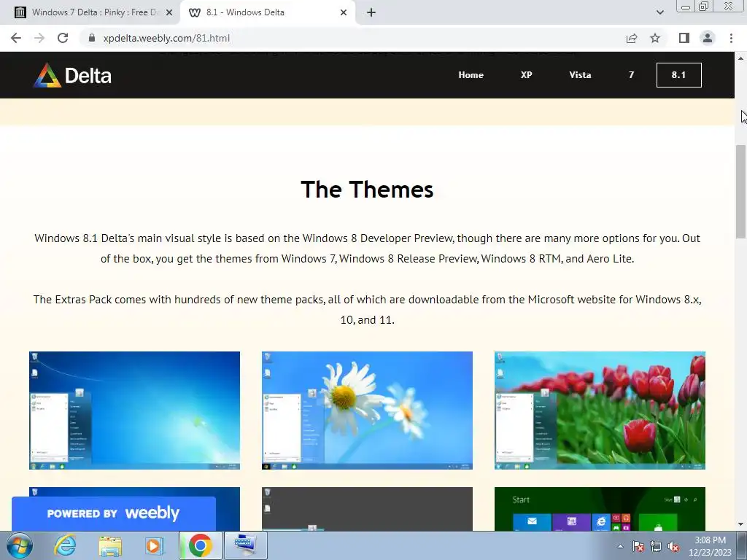The width and height of the screenshot is (747, 560).
Task: Share this page via share icon
Action: (632, 38)
